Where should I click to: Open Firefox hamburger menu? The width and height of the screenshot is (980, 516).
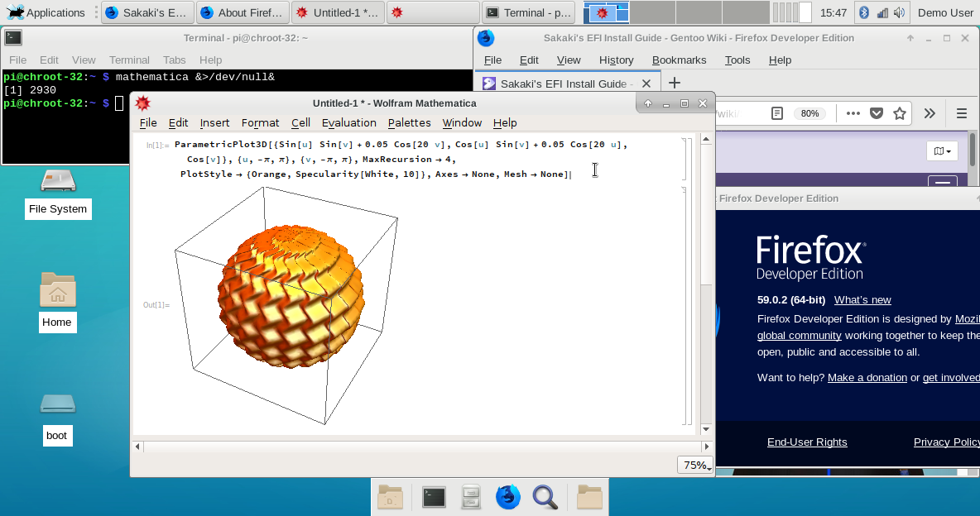pyautogui.click(x=962, y=113)
